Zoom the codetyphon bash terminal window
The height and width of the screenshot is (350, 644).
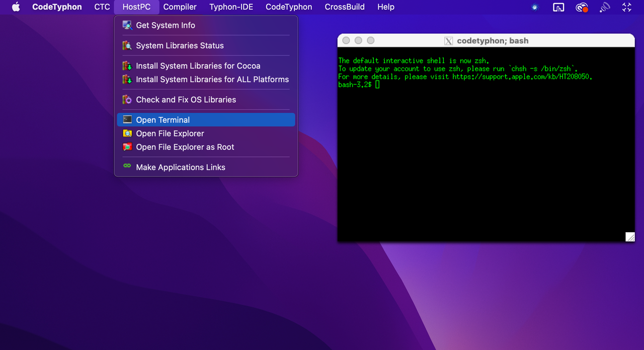371,41
